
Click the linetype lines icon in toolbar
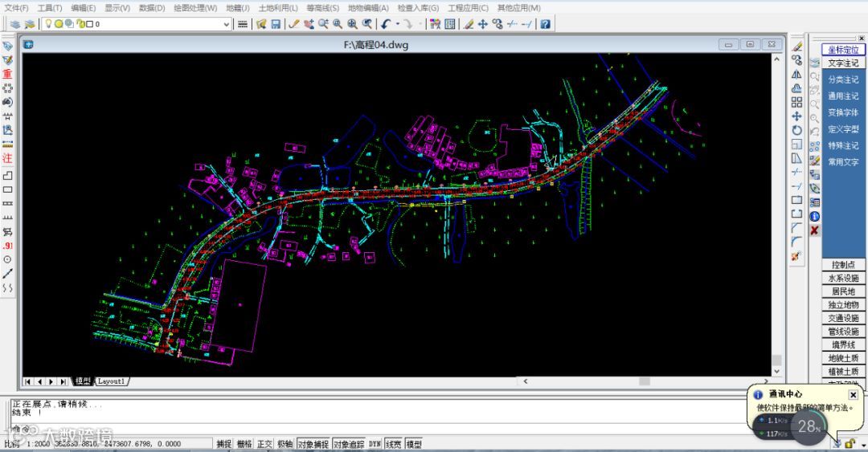[x=242, y=24]
